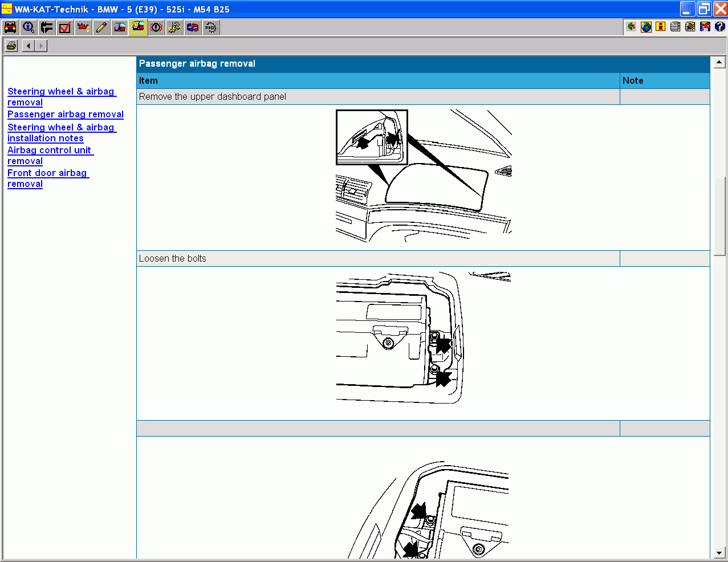This screenshot has width=728, height=562.
Task: Open the yellow information 'i' icon
Action: click(x=661, y=27)
